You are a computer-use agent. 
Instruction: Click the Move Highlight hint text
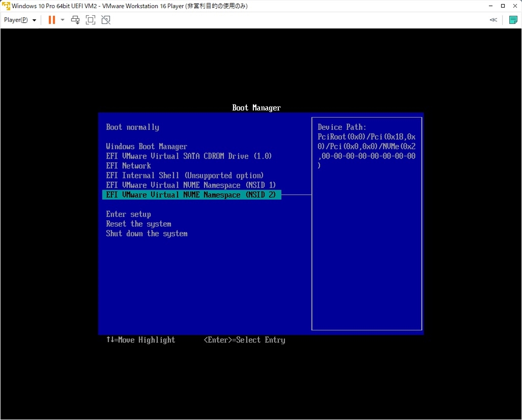click(x=141, y=340)
